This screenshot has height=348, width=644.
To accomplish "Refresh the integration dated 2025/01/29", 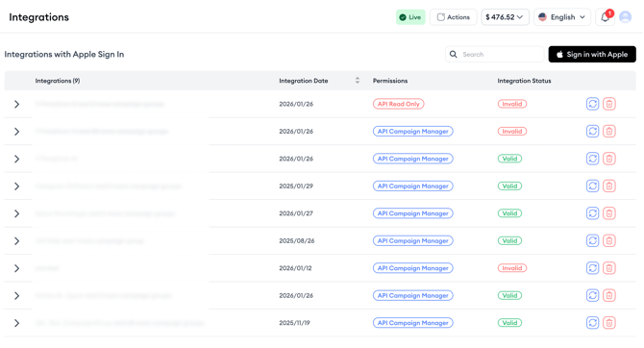I will (592, 186).
